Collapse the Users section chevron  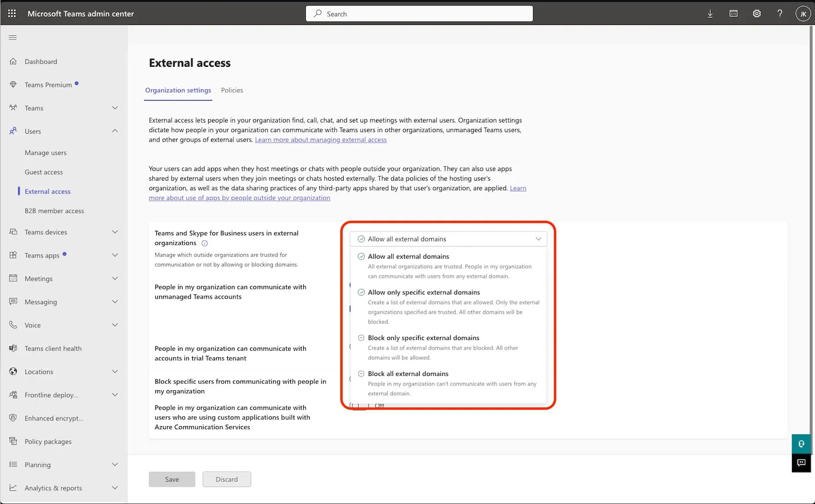115,131
